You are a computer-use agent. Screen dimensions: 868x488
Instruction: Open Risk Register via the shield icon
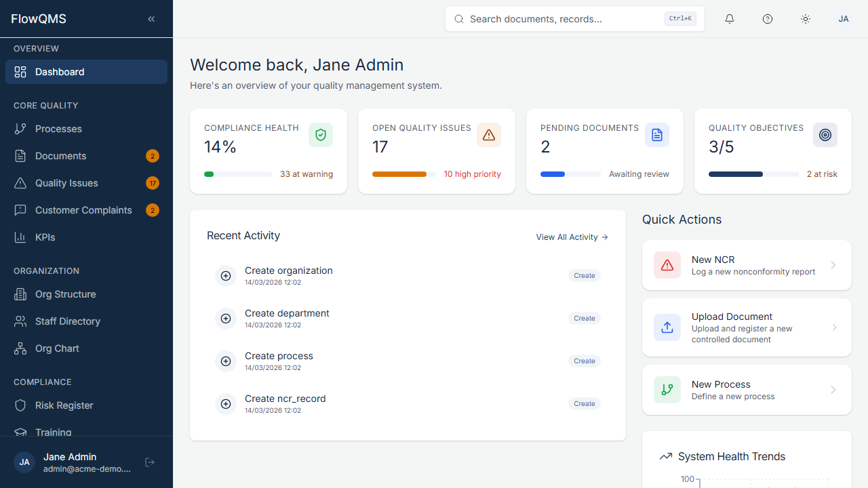pyautogui.click(x=21, y=405)
